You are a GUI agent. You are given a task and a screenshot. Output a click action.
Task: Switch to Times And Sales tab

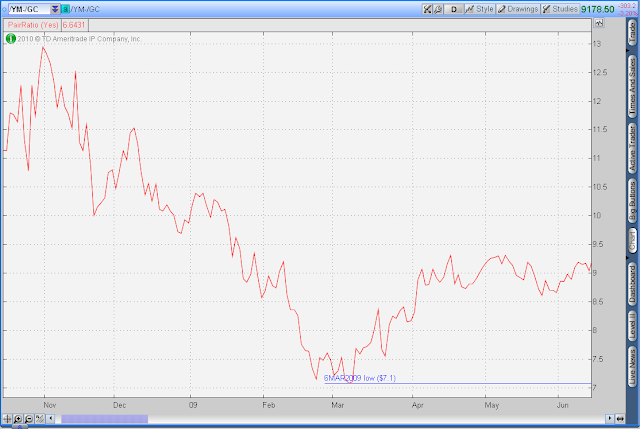(x=632, y=85)
